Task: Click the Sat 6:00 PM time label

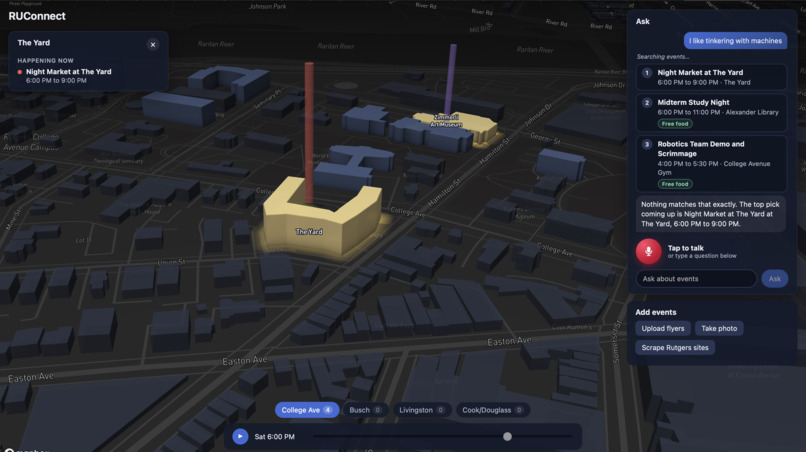Action: pos(274,437)
